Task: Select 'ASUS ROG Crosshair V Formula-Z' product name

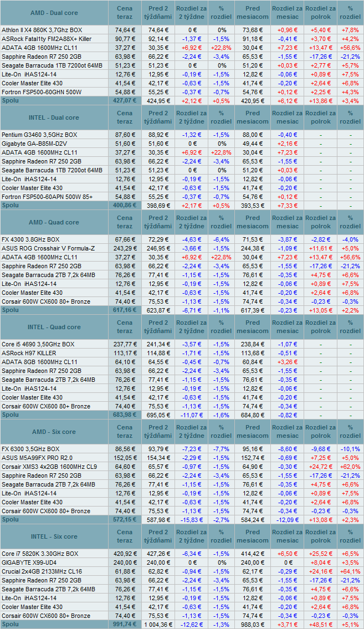Action: [48, 248]
